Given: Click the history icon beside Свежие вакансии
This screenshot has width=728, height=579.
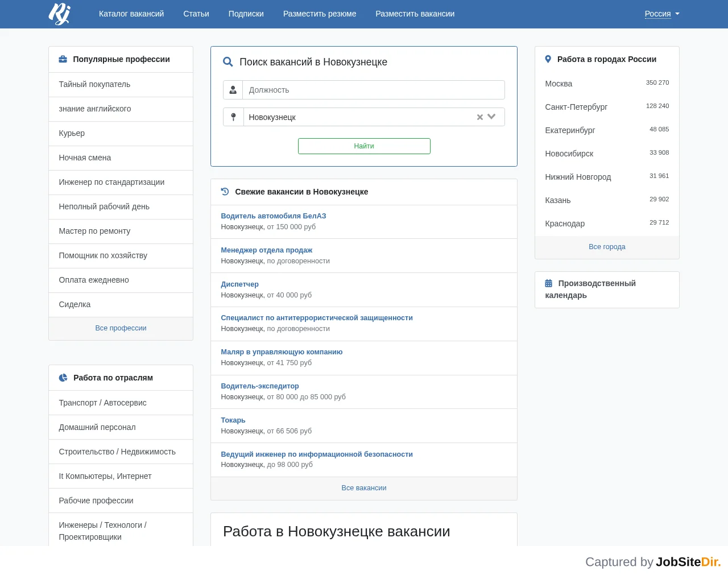Looking at the screenshot, I should [x=225, y=192].
